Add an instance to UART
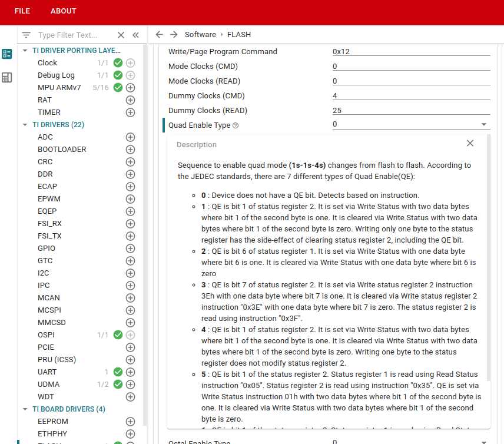The image size is (504, 444). [131, 372]
